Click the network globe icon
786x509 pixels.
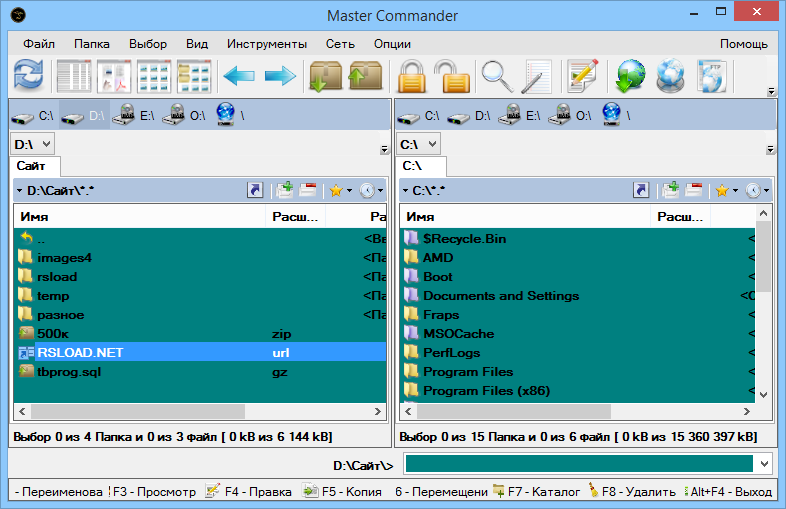point(671,76)
